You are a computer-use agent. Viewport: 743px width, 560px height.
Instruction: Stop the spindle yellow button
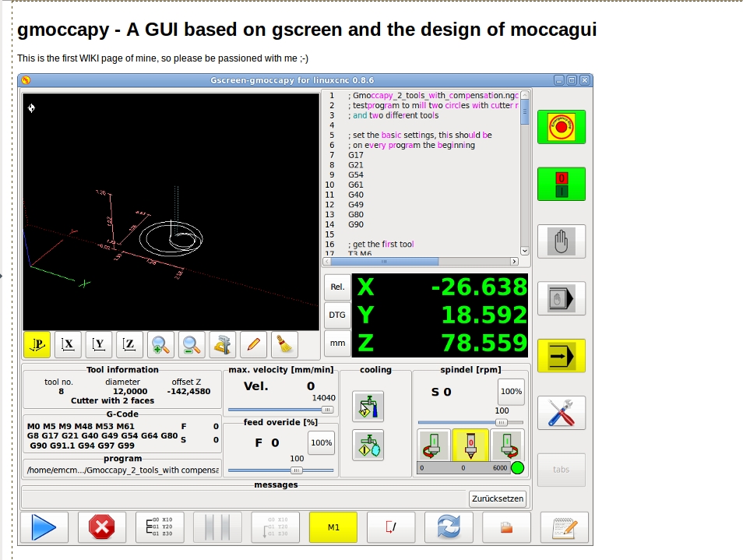coord(470,445)
